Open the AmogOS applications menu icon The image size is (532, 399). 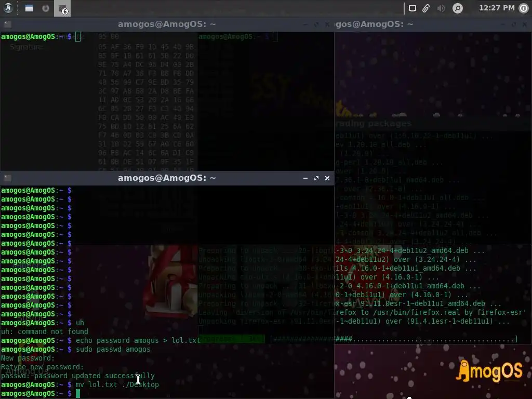pos(8,8)
